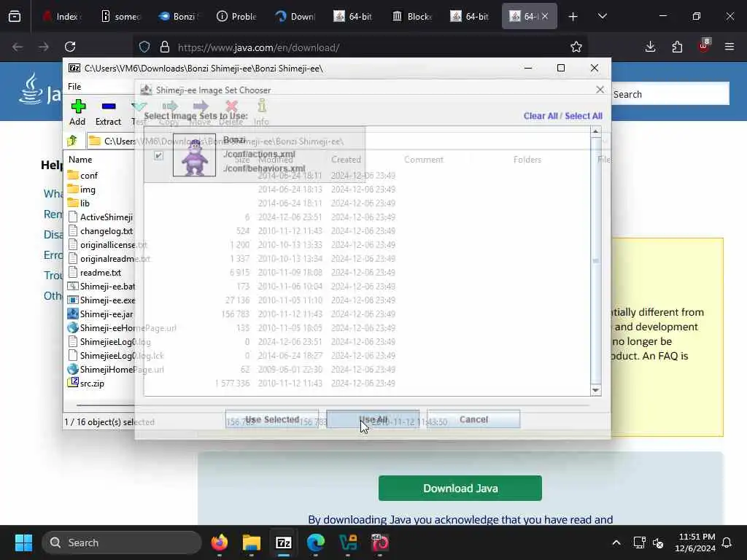Click the 7-Zip up-one-level folder icon

pos(72,141)
